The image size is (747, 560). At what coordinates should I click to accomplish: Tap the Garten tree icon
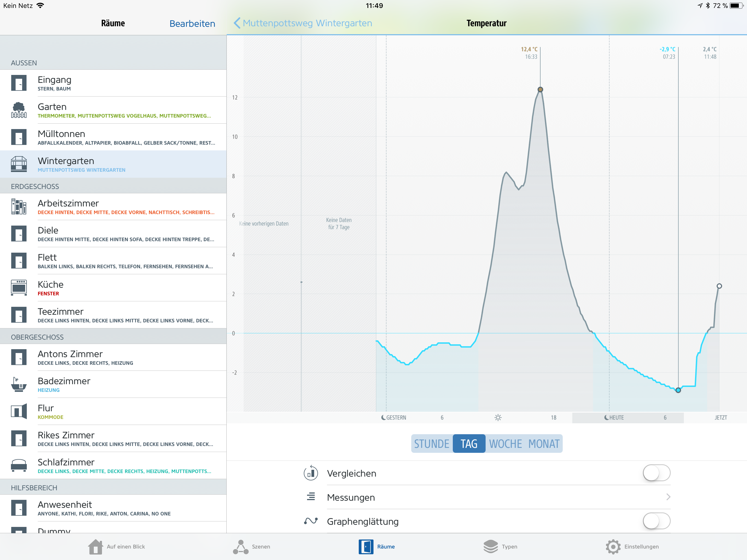(19, 110)
